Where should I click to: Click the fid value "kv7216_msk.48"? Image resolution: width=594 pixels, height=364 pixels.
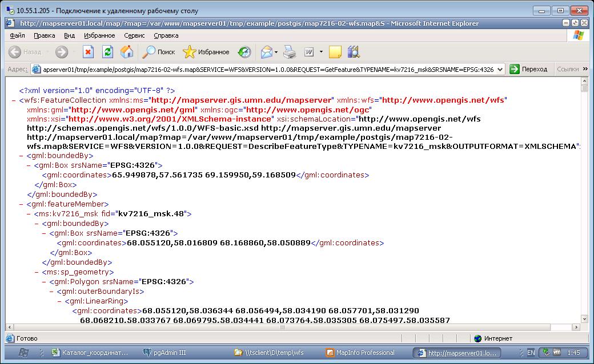(x=151, y=214)
